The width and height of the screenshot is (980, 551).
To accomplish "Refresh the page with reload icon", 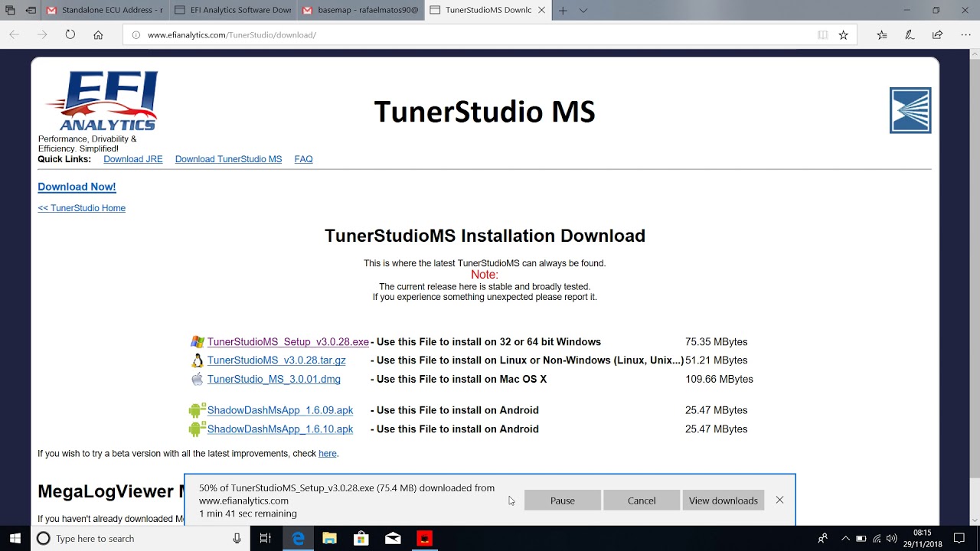I will (70, 34).
